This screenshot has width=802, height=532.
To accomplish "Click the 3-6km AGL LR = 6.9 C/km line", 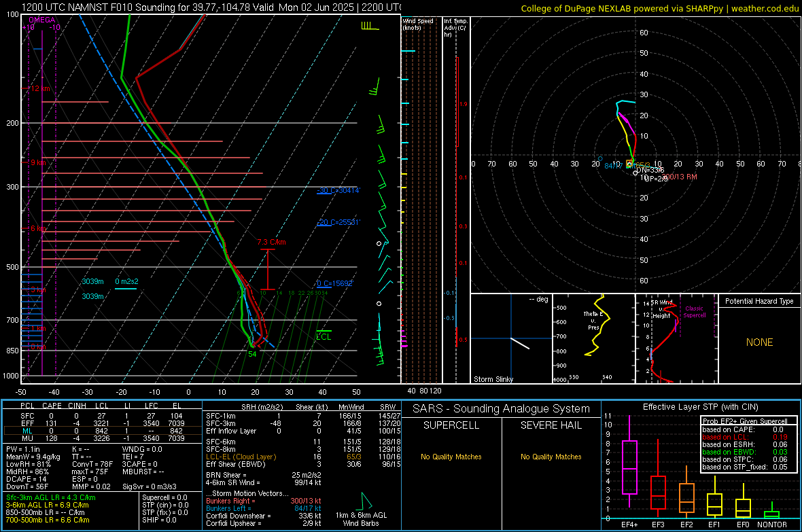I will [x=47, y=505].
